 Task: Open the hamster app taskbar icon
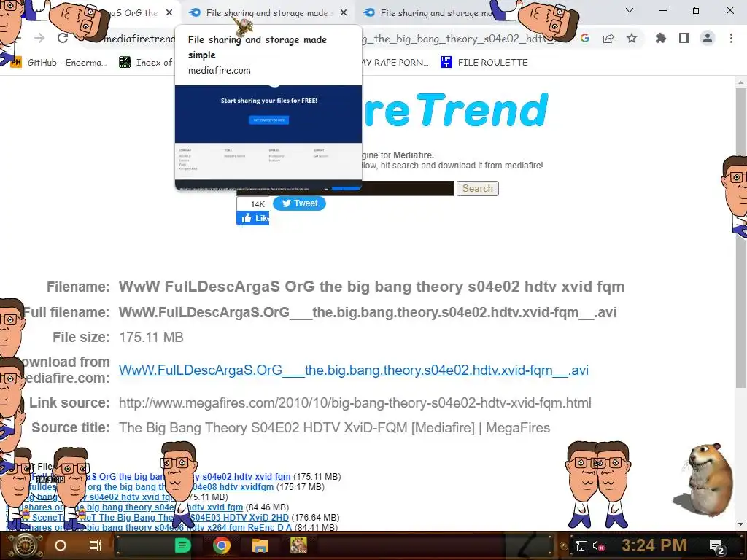pos(298,545)
